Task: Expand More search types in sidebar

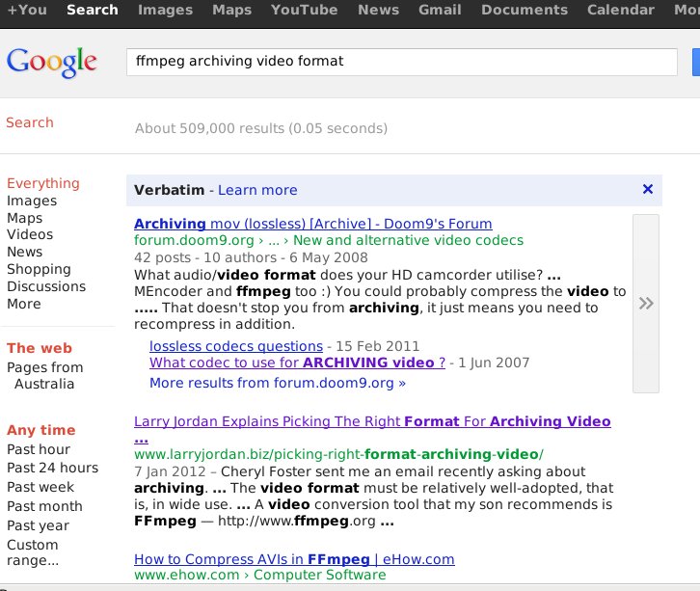Action: pyautogui.click(x=24, y=304)
